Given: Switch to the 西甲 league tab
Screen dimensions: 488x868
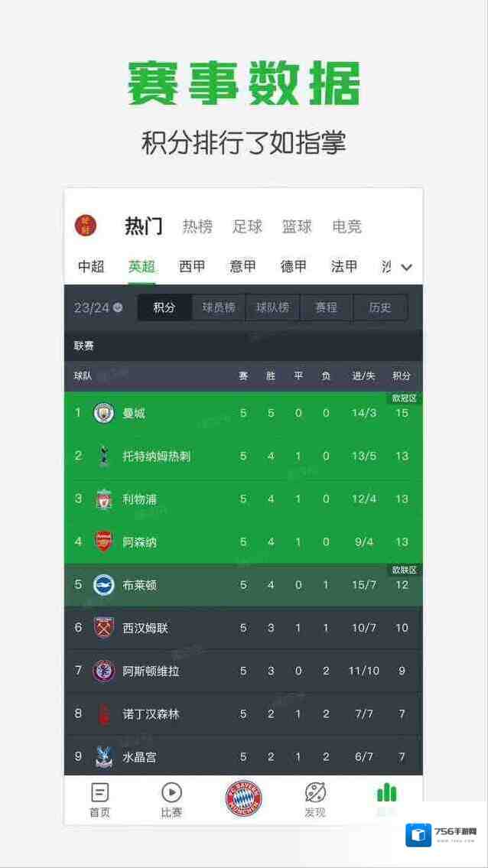Looking at the screenshot, I should click(192, 266).
